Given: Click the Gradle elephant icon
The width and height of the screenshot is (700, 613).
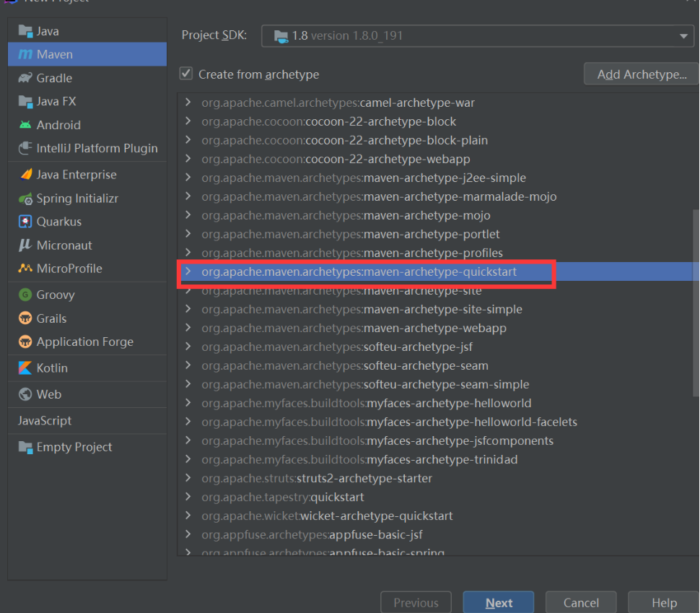Looking at the screenshot, I should click(x=25, y=78).
